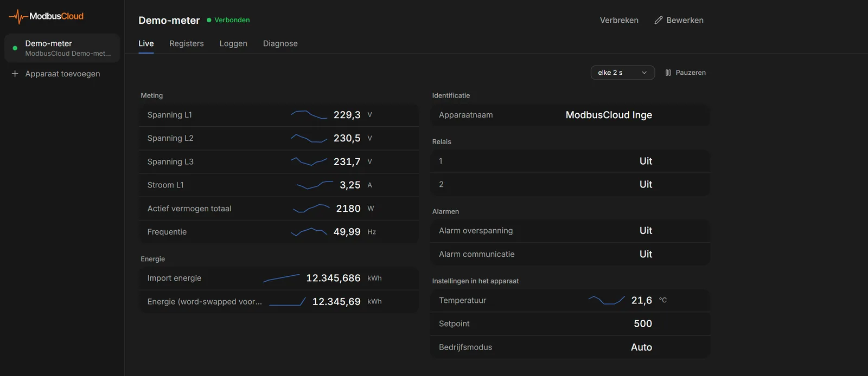Open the Diagnose tab
This screenshot has height=376, width=868.
tap(280, 43)
